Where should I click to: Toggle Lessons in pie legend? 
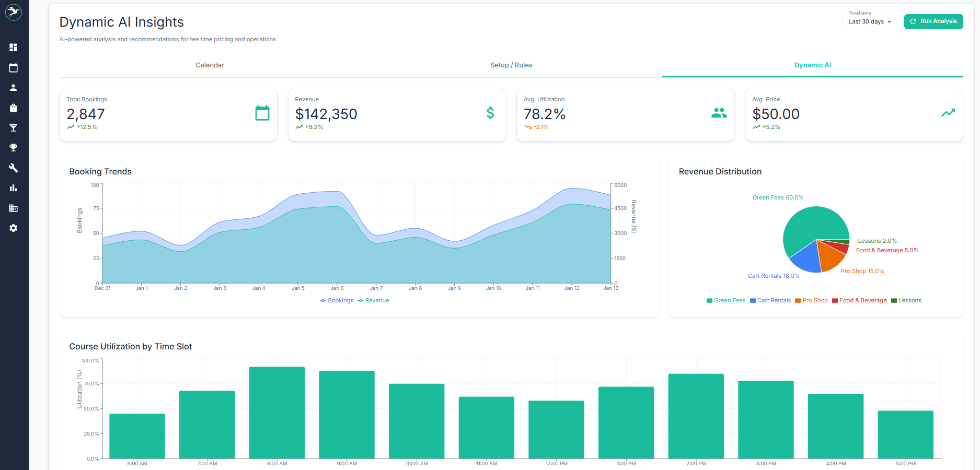click(906, 301)
